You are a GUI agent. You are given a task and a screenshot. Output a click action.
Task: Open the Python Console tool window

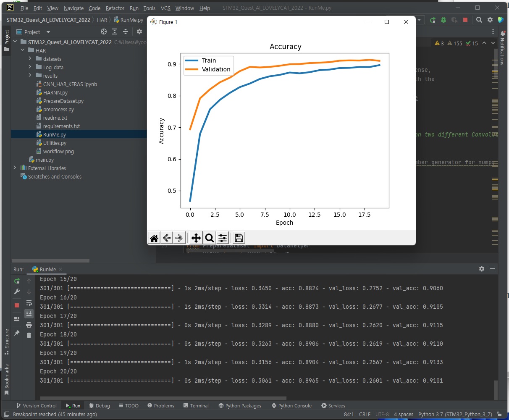(x=291, y=406)
